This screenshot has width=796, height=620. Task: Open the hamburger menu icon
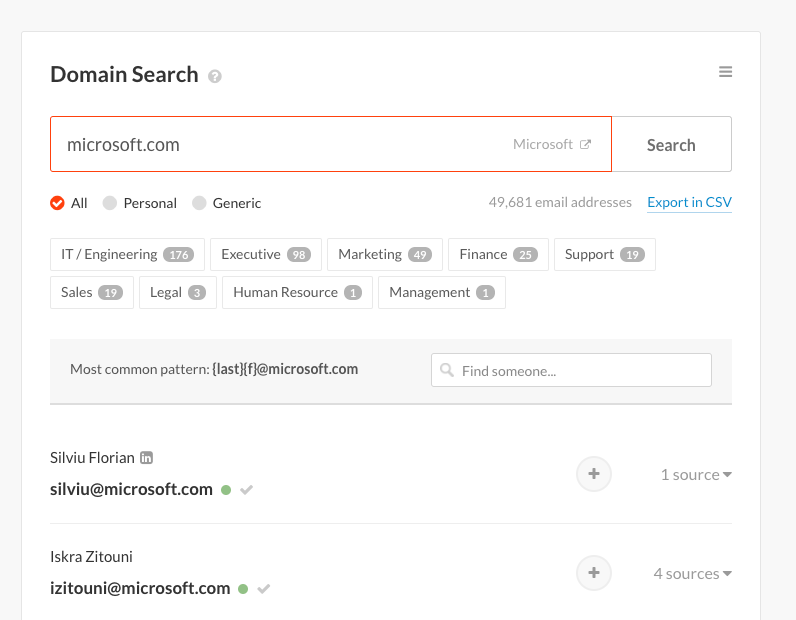click(x=725, y=72)
